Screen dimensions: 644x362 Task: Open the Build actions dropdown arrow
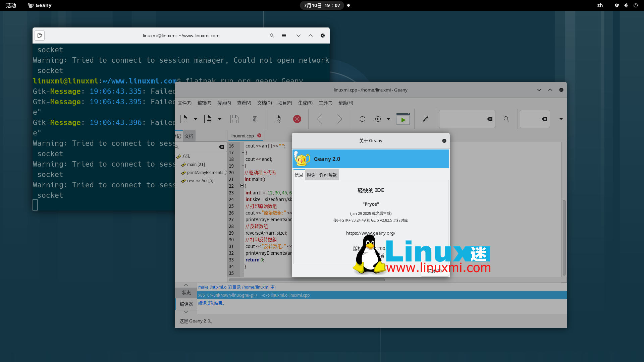[388, 119]
